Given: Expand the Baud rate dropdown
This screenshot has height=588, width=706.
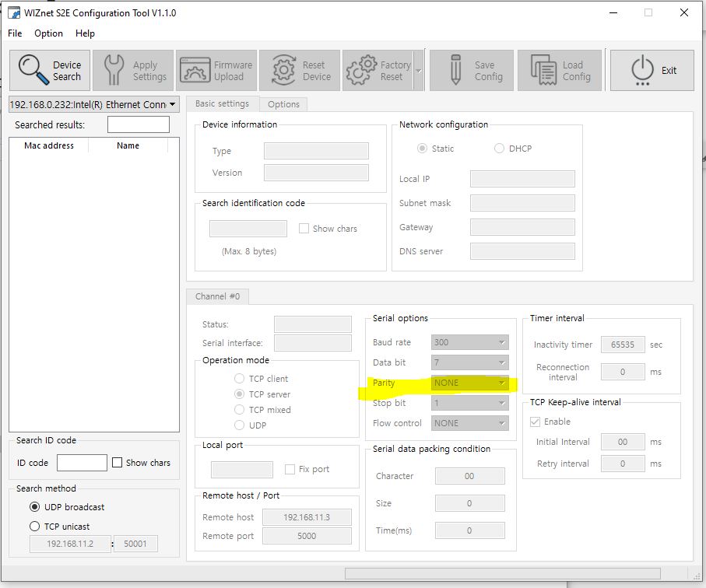Looking at the screenshot, I should click(x=469, y=342).
